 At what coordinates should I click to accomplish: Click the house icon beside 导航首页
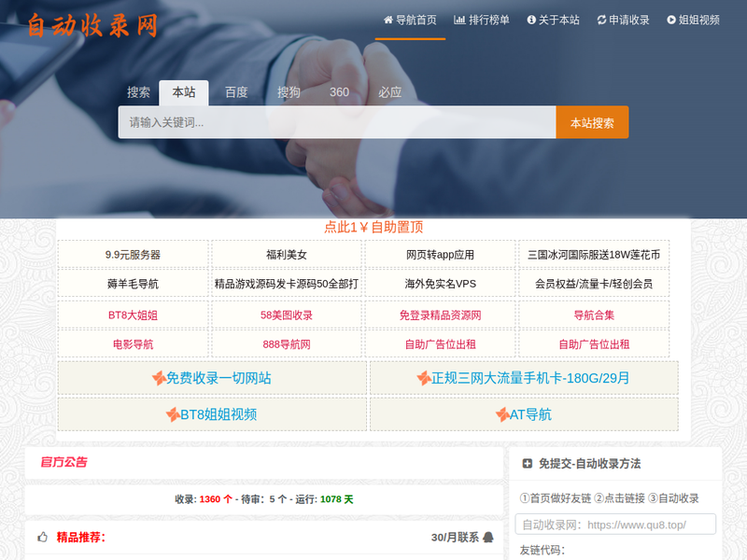[x=388, y=20]
